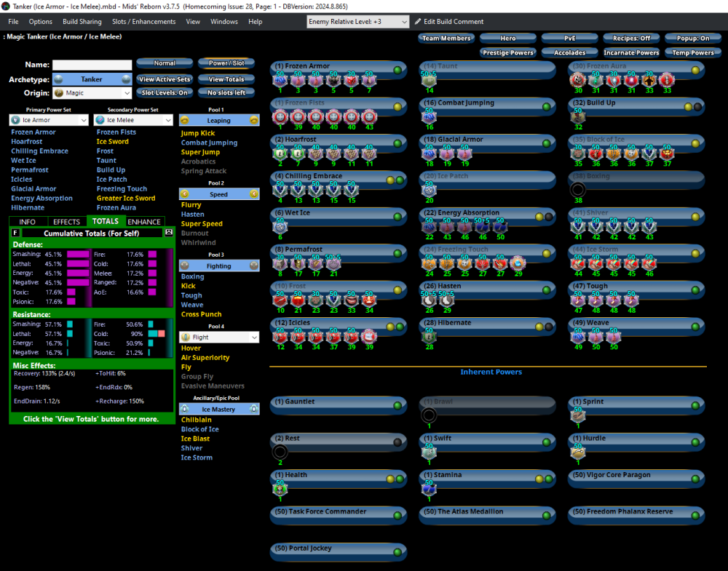Click the View Totals button
This screenshot has width=728, height=571.
click(x=226, y=79)
